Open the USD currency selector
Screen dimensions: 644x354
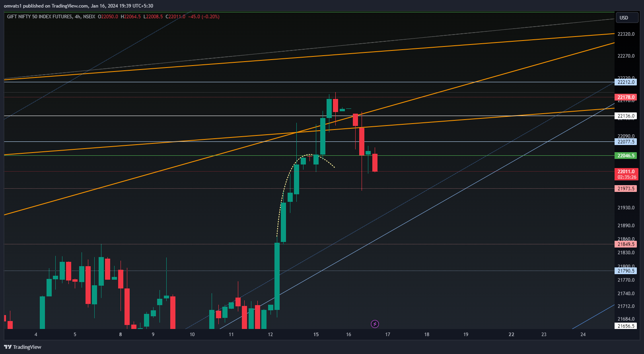point(627,17)
